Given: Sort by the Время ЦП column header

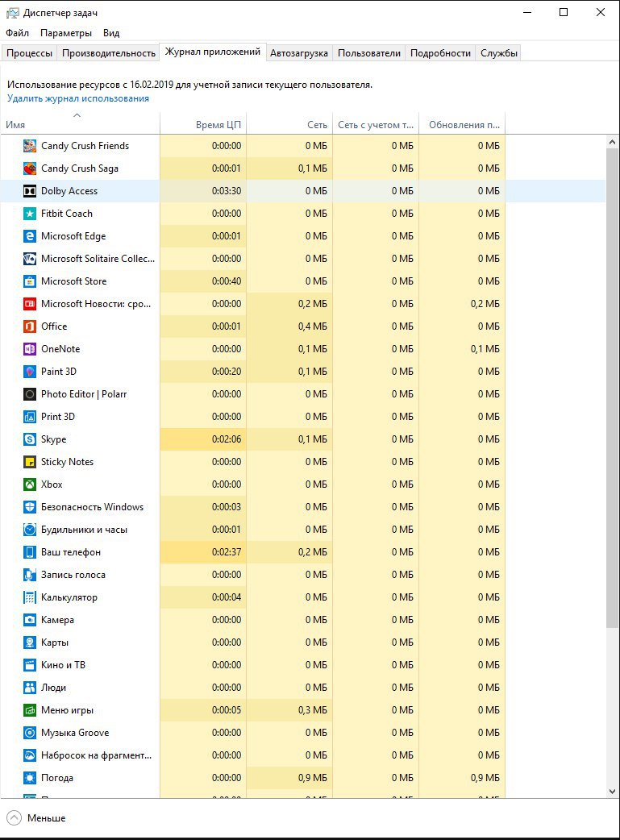Looking at the screenshot, I should [203, 124].
